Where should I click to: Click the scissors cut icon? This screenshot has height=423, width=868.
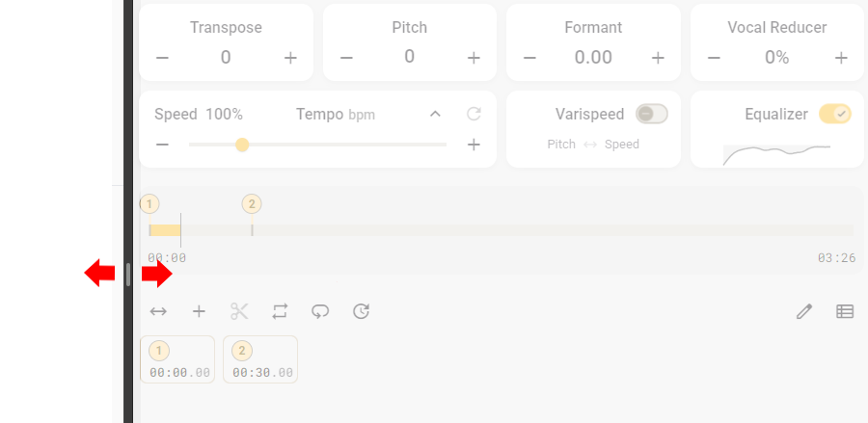point(239,311)
